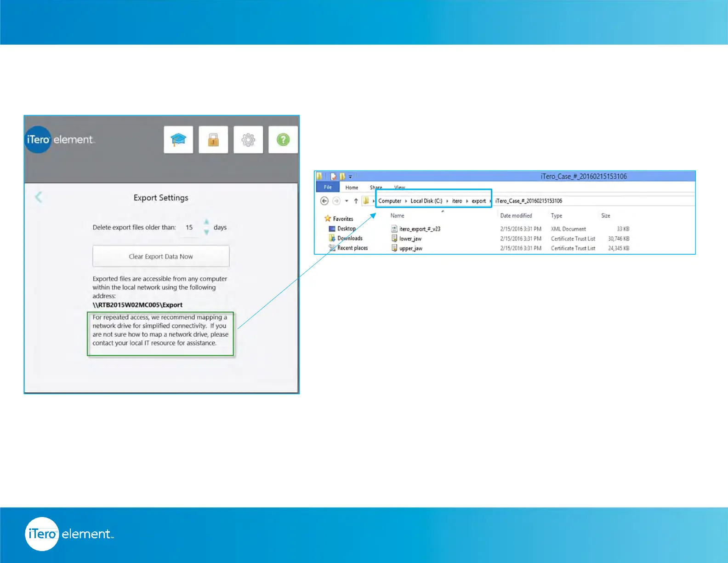Click the Downloads folder icon in Favorites
Screen dimensions: 728x563
coord(332,238)
